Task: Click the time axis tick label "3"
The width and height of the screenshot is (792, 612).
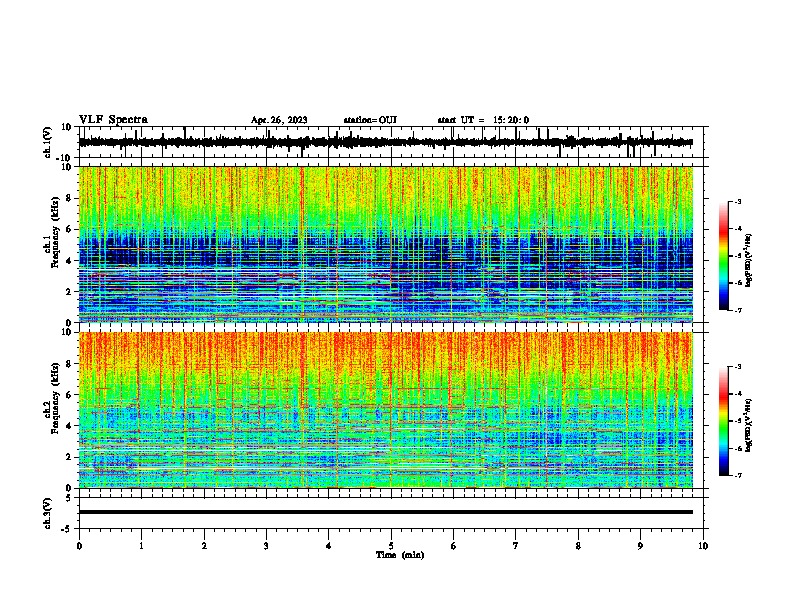Action: pyautogui.click(x=266, y=546)
